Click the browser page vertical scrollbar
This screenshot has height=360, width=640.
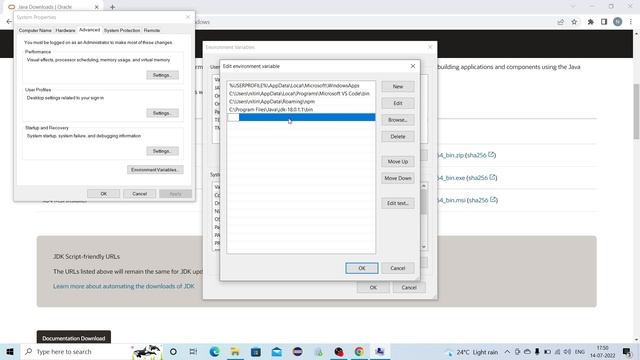pyautogui.click(x=636, y=111)
